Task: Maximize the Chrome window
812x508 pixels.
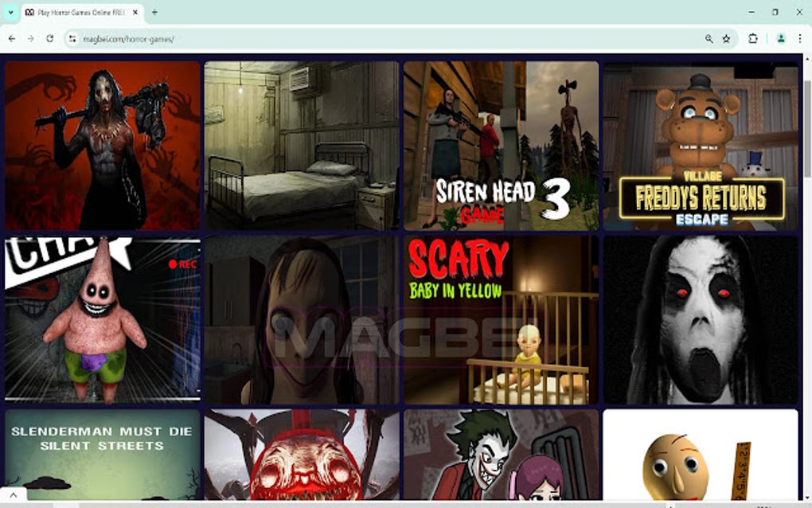Action: (x=775, y=12)
